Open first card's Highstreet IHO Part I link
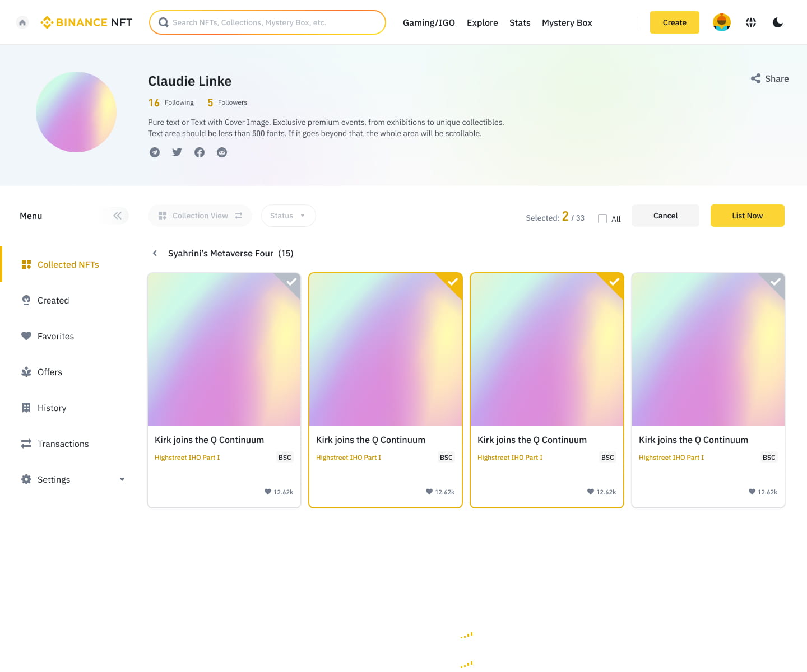The height and width of the screenshot is (672, 807). pyautogui.click(x=187, y=458)
